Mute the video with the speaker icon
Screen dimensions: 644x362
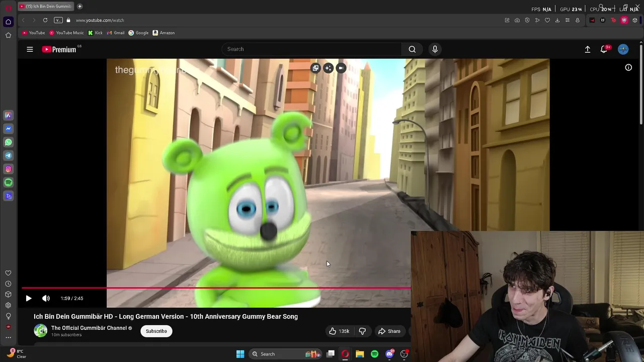click(x=46, y=298)
